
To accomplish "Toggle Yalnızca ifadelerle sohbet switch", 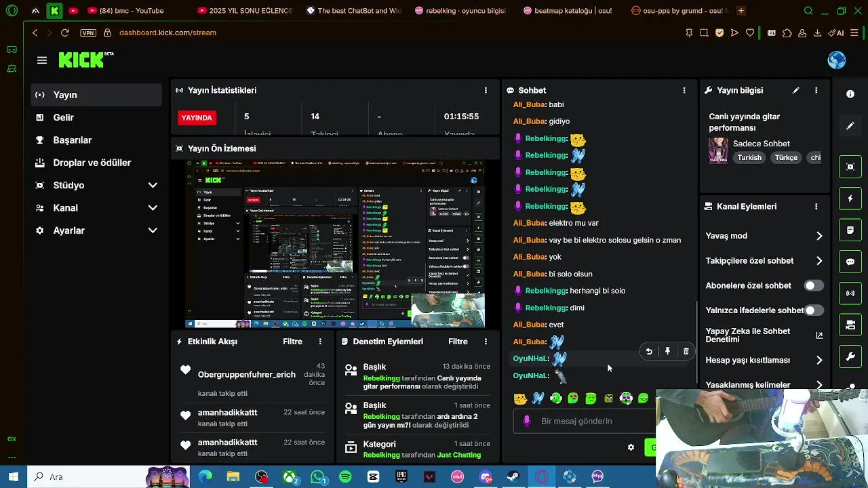I will tap(814, 310).
